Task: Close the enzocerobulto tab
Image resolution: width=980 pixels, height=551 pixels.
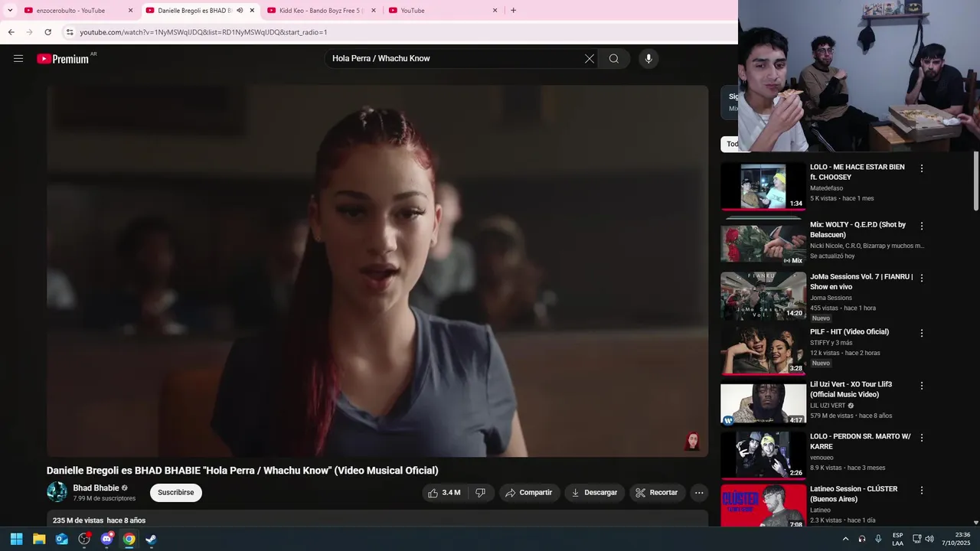Action: click(130, 11)
